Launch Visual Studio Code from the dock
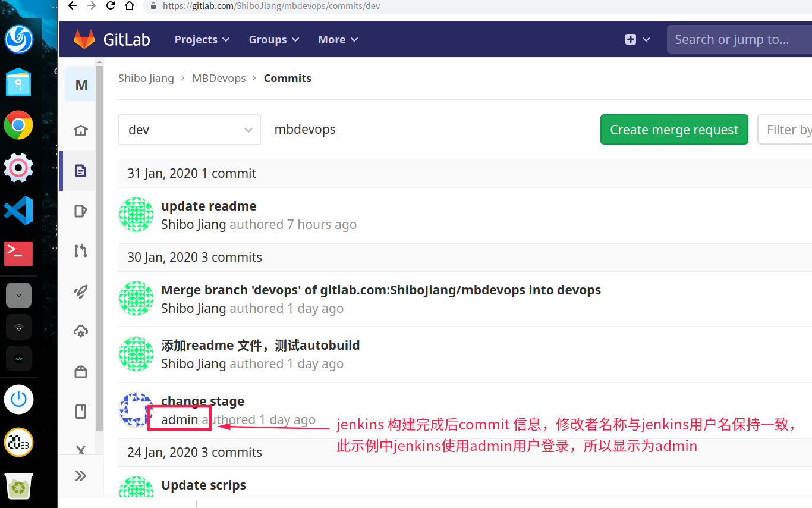 point(18,211)
